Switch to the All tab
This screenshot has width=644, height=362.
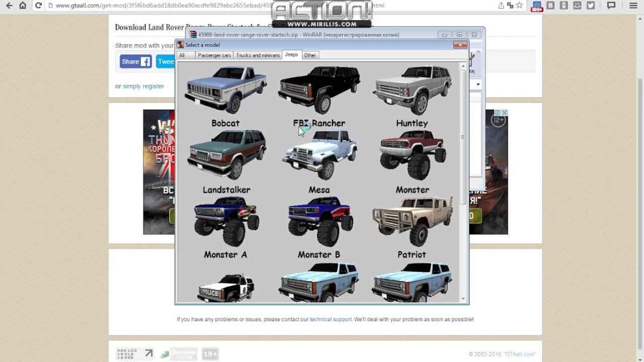tap(186, 55)
